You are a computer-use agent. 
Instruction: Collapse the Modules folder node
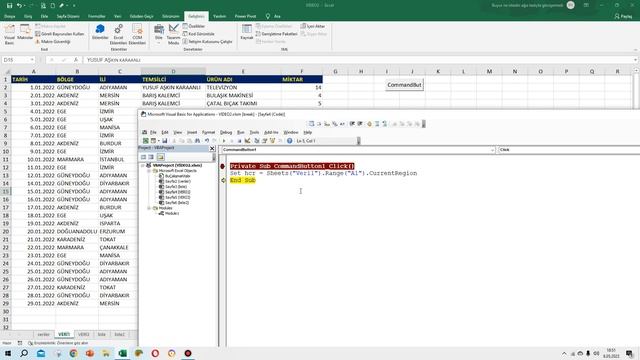pyautogui.click(x=149, y=208)
